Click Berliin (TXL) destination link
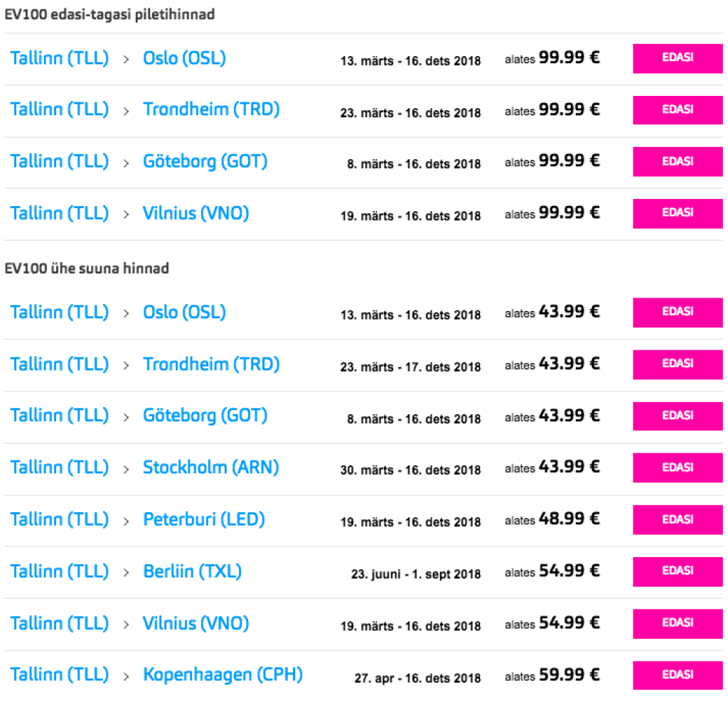The width and height of the screenshot is (728, 702). click(192, 571)
